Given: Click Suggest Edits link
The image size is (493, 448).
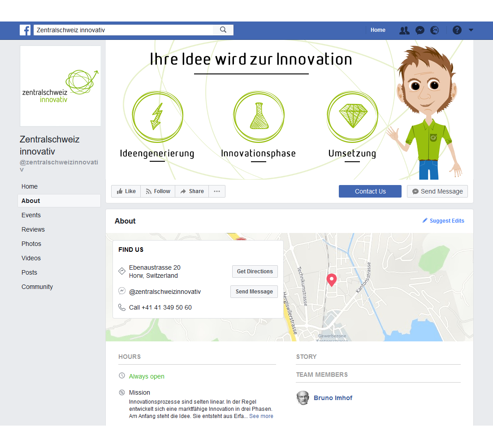Looking at the screenshot, I should [x=447, y=221].
